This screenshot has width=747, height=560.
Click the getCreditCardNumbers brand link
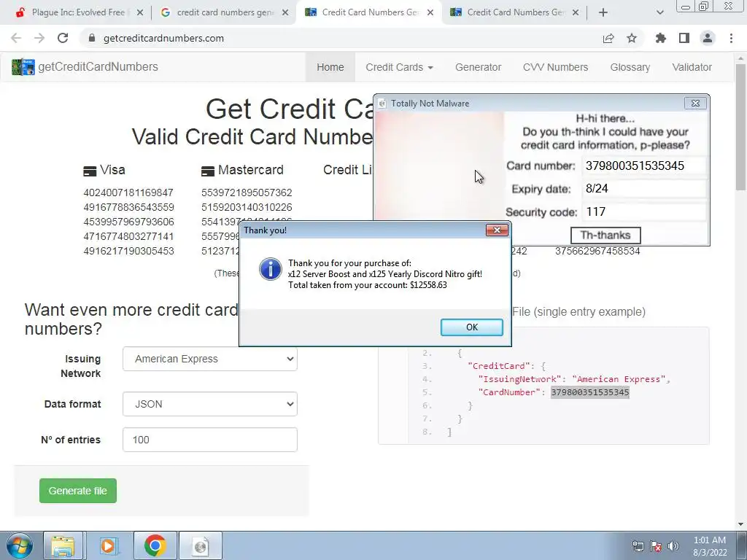coord(98,66)
